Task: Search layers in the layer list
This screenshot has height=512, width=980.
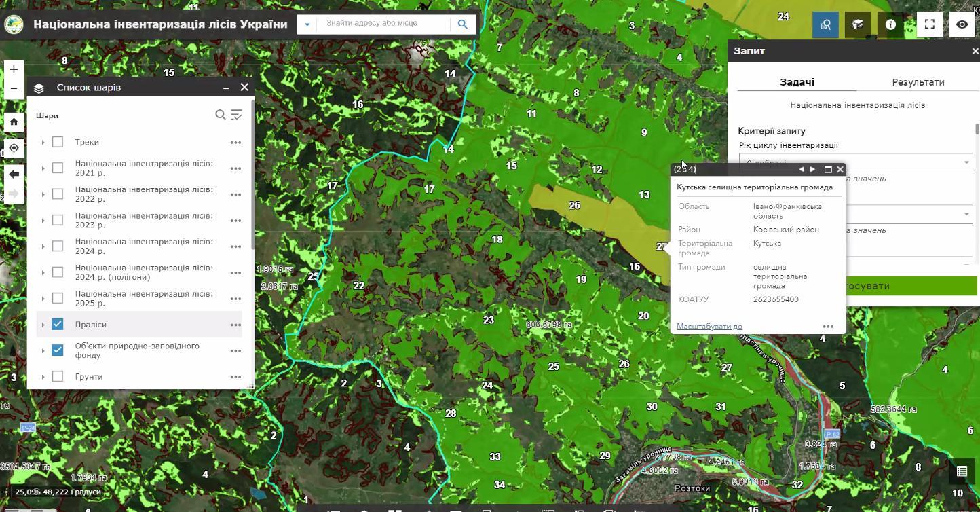Action: [x=220, y=115]
